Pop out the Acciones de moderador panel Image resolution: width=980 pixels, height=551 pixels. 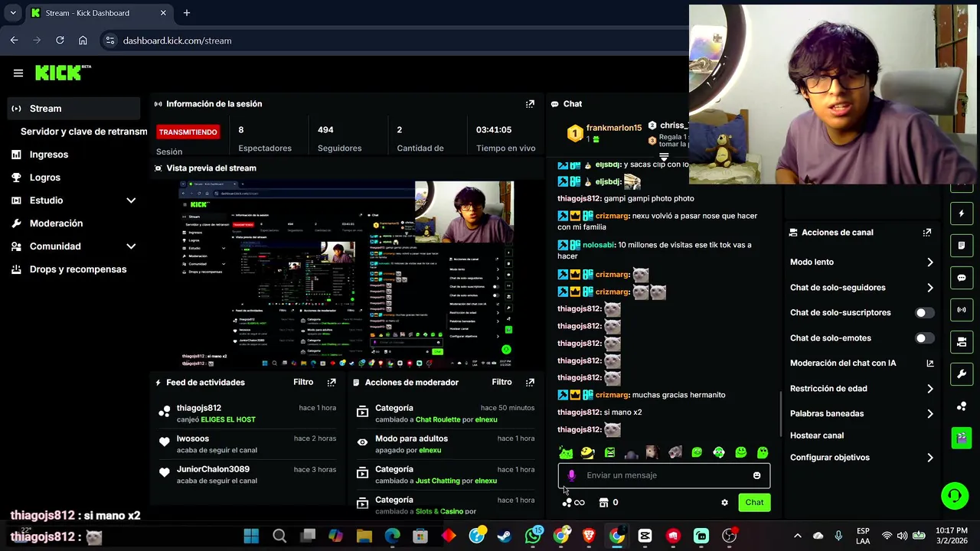coord(530,383)
